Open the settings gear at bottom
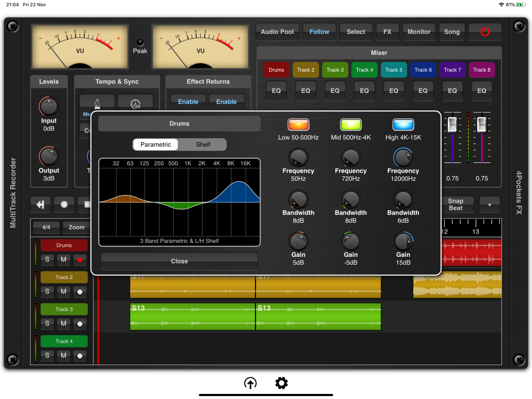Image resolution: width=532 pixels, height=399 pixels. coord(281,383)
